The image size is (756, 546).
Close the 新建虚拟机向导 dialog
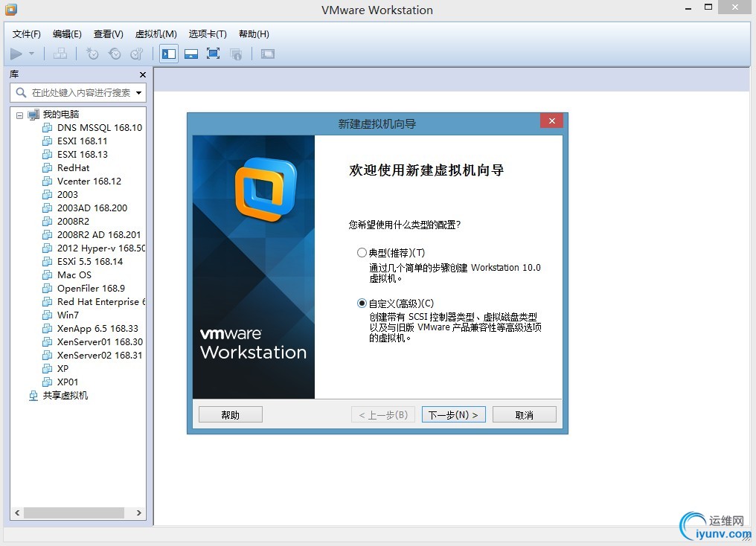(x=552, y=121)
